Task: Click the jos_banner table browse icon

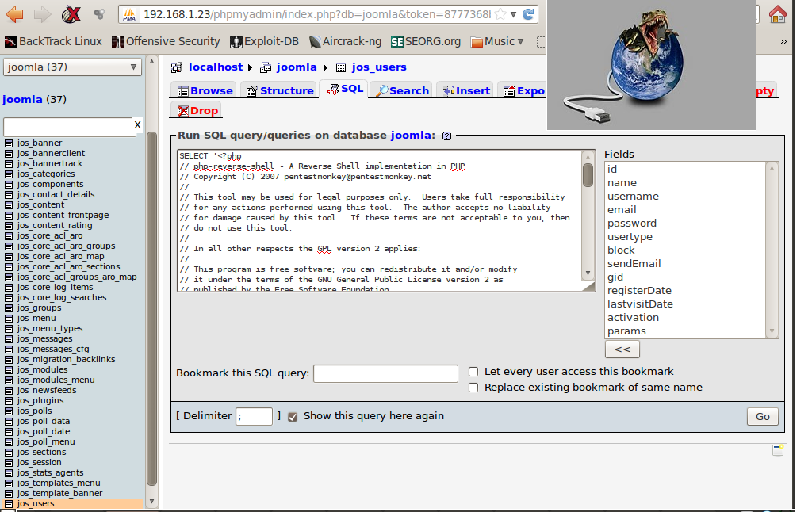Action: pos(8,143)
